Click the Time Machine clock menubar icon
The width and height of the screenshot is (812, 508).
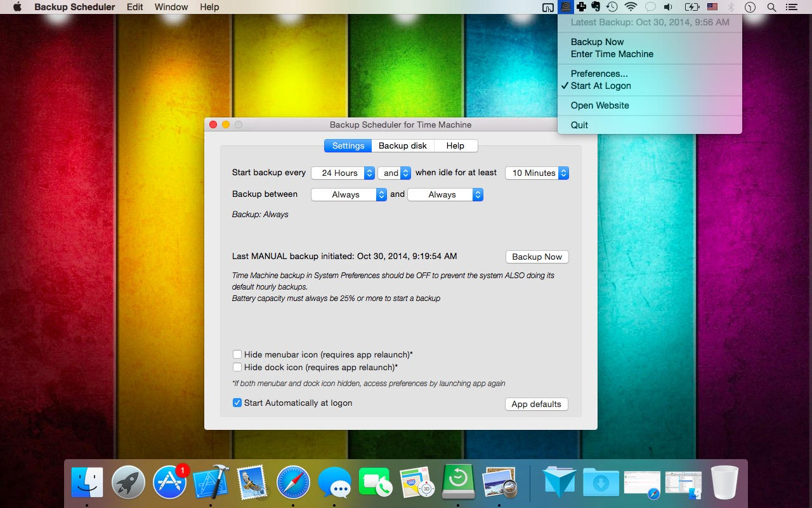pos(612,7)
